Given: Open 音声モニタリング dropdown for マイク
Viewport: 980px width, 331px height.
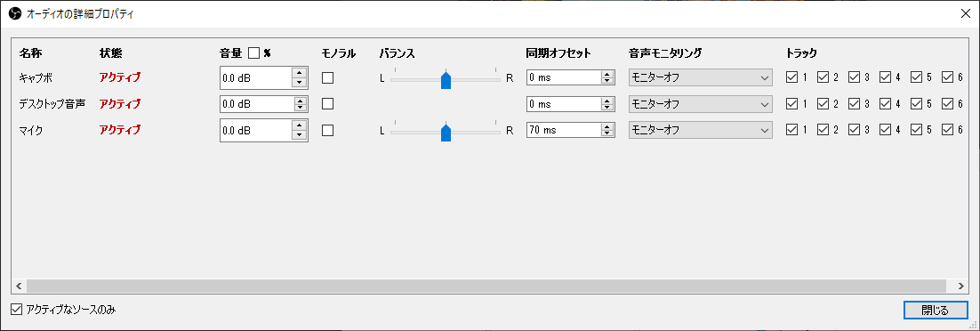Looking at the screenshot, I should (x=701, y=130).
